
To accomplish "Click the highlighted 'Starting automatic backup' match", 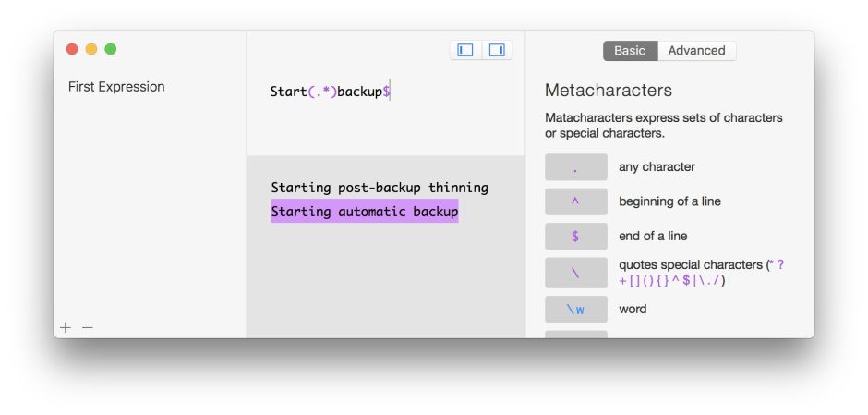I will pos(364,212).
